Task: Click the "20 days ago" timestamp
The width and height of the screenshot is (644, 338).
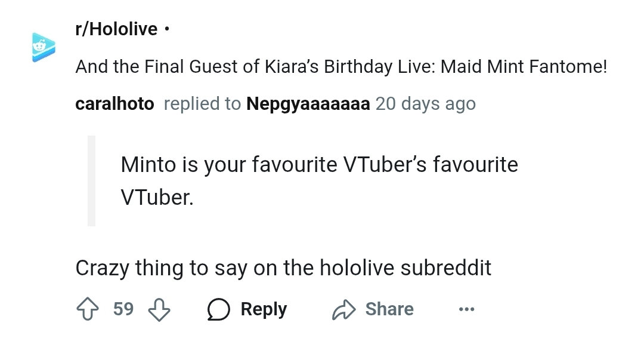Action: pos(425,103)
